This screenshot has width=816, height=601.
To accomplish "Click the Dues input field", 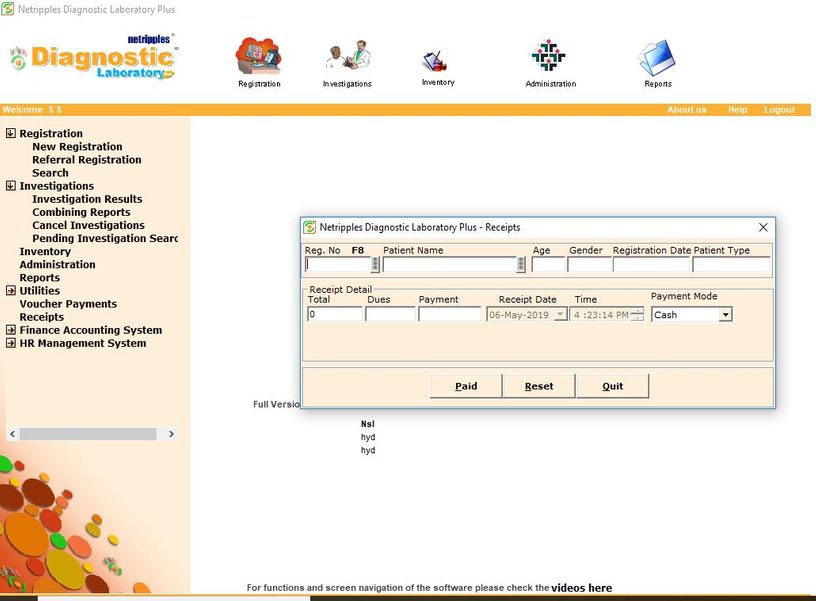I will pos(390,314).
